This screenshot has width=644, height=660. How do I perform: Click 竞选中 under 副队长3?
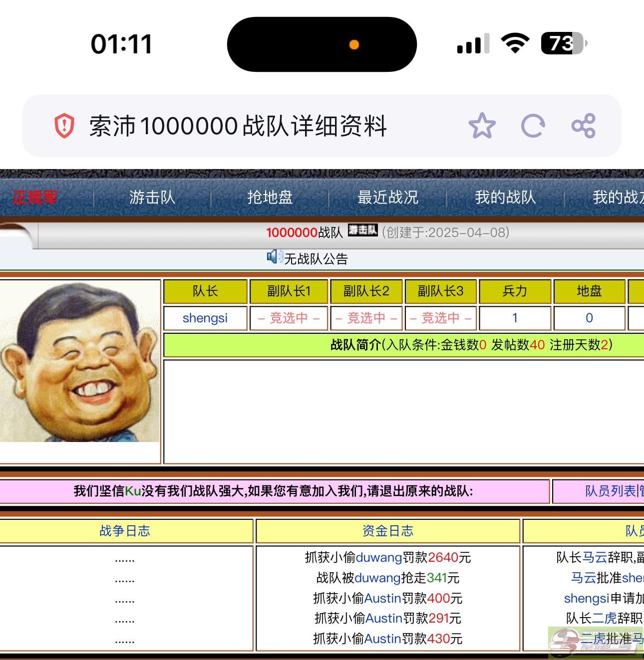(x=440, y=318)
